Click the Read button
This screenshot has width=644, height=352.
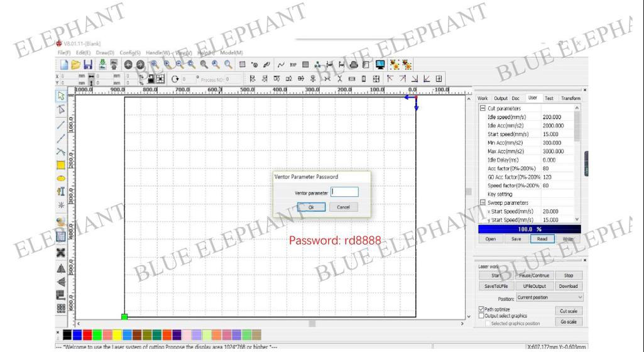(x=542, y=239)
